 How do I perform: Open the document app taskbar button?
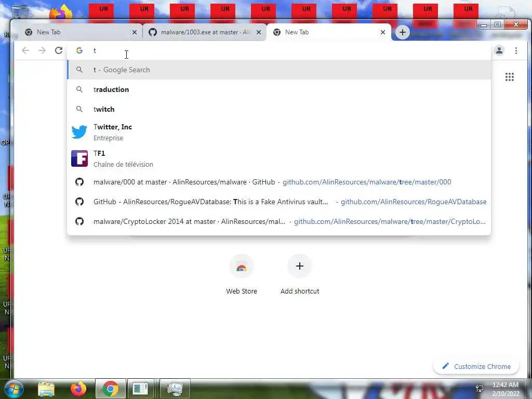[x=140, y=389]
